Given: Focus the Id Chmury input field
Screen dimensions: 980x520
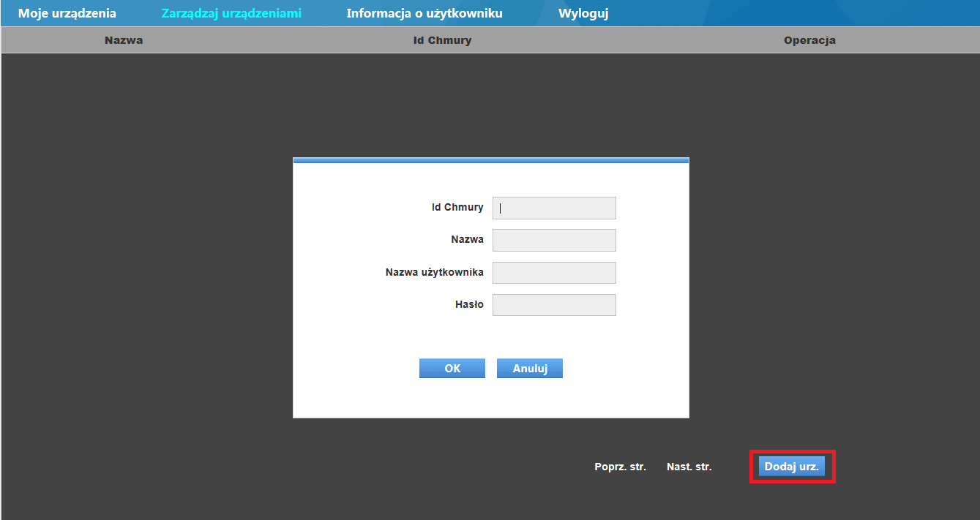Looking at the screenshot, I should coord(554,208).
